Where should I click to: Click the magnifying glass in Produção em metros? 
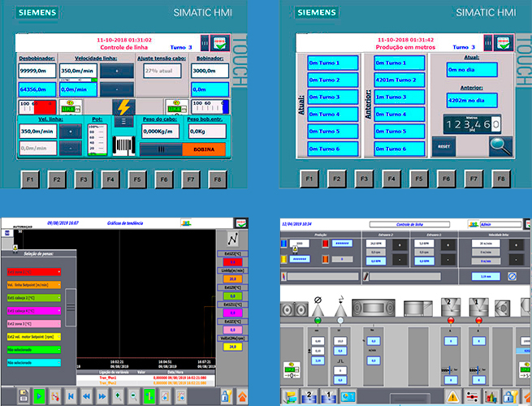pos(500,146)
